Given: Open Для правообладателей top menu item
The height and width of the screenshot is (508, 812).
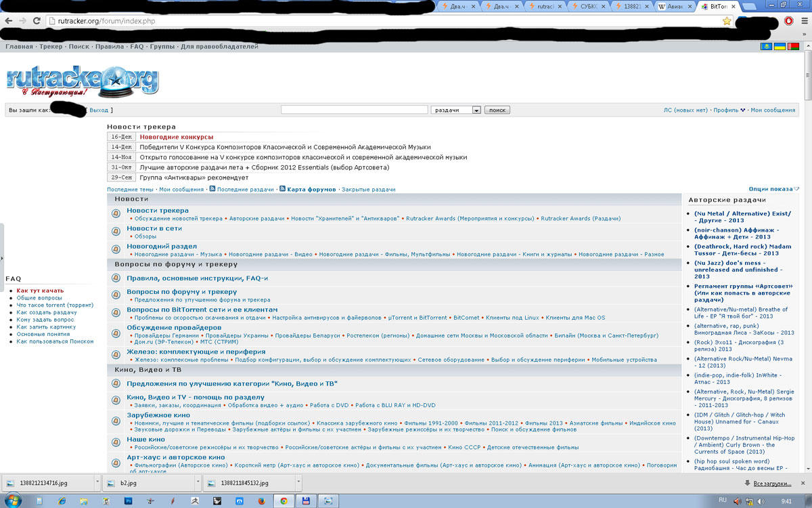Looking at the screenshot, I should [x=219, y=47].
